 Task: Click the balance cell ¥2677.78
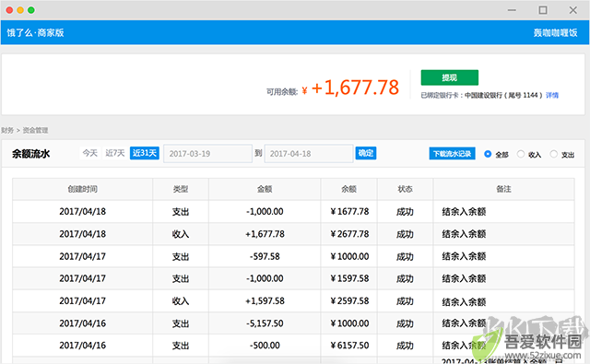click(349, 234)
